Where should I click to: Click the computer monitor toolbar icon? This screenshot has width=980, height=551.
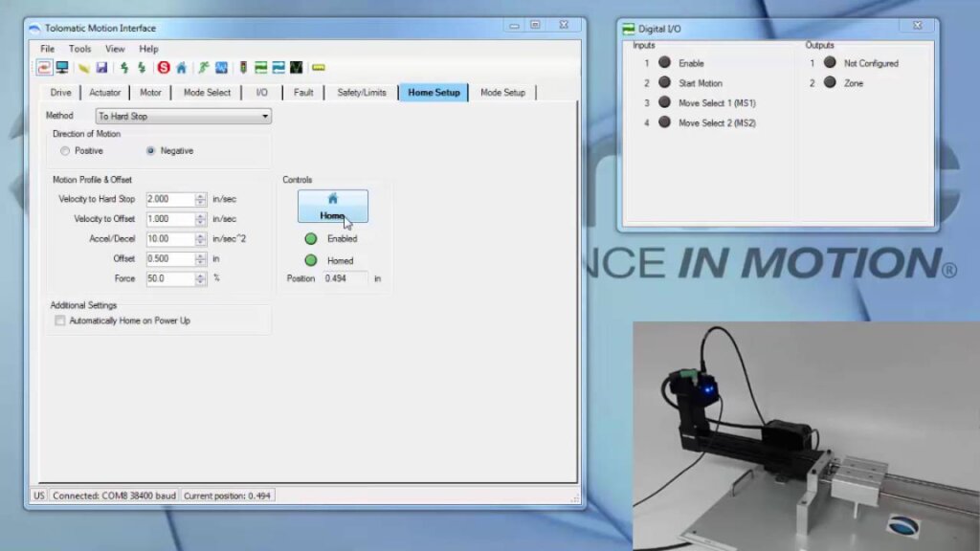click(62, 68)
